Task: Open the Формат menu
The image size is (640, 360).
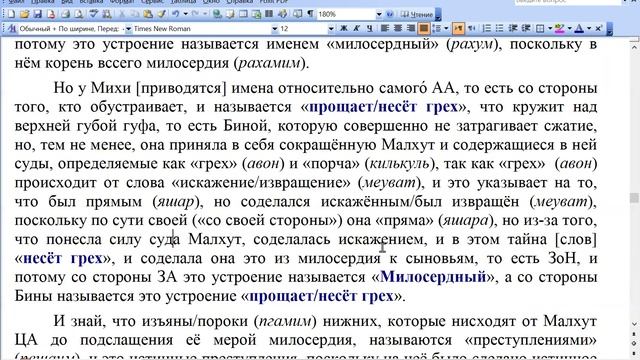Action: tap(122, 2)
